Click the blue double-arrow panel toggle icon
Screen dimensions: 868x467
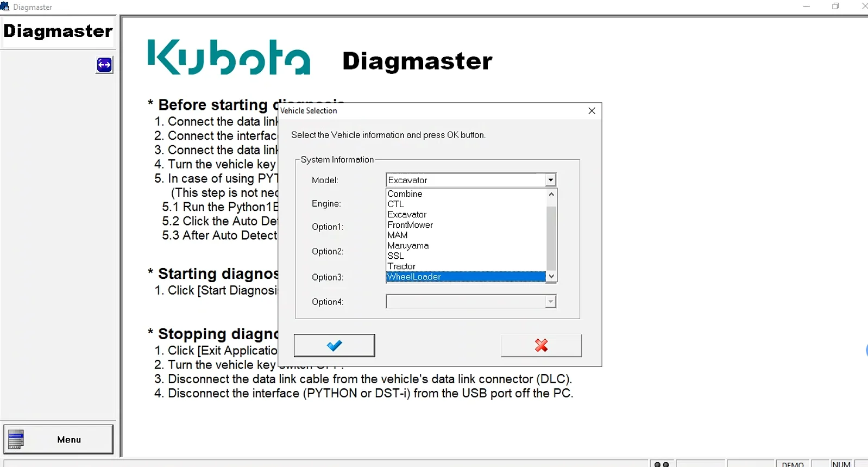[104, 65]
